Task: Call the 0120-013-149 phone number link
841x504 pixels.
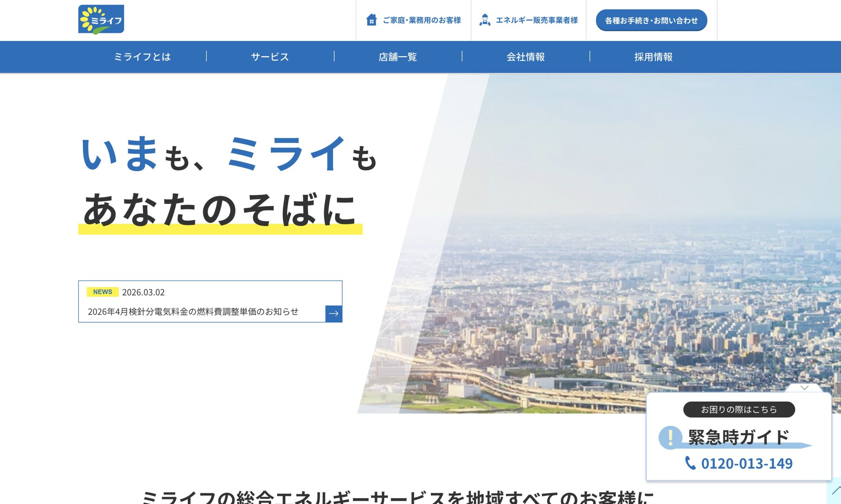Action: tap(746, 464)
